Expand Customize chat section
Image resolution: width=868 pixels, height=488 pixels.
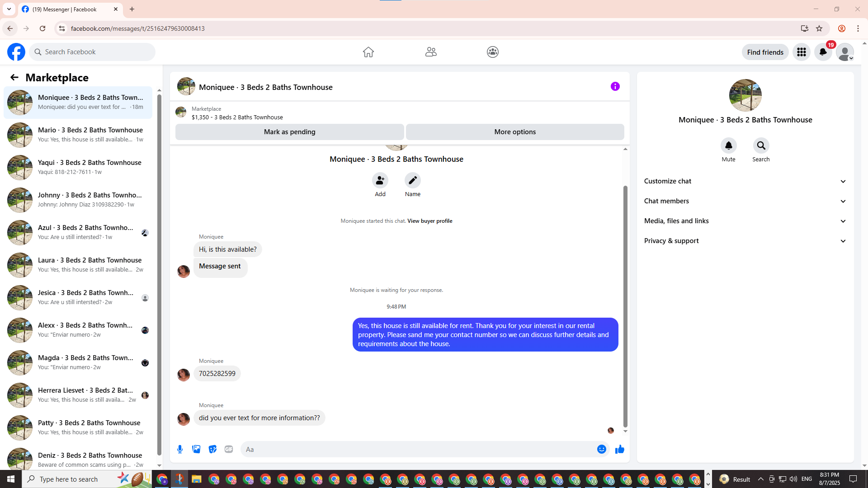click(745, 181)
